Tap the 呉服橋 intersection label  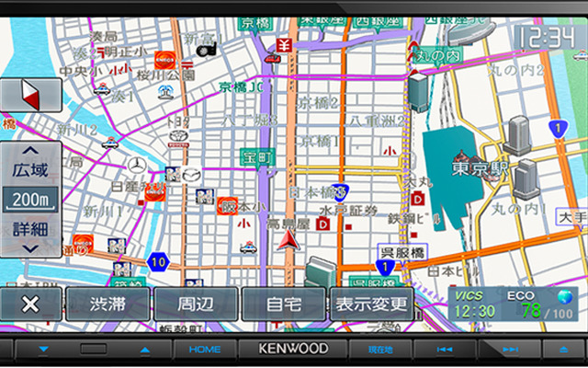pyautogui.click(x=402, y=252)
